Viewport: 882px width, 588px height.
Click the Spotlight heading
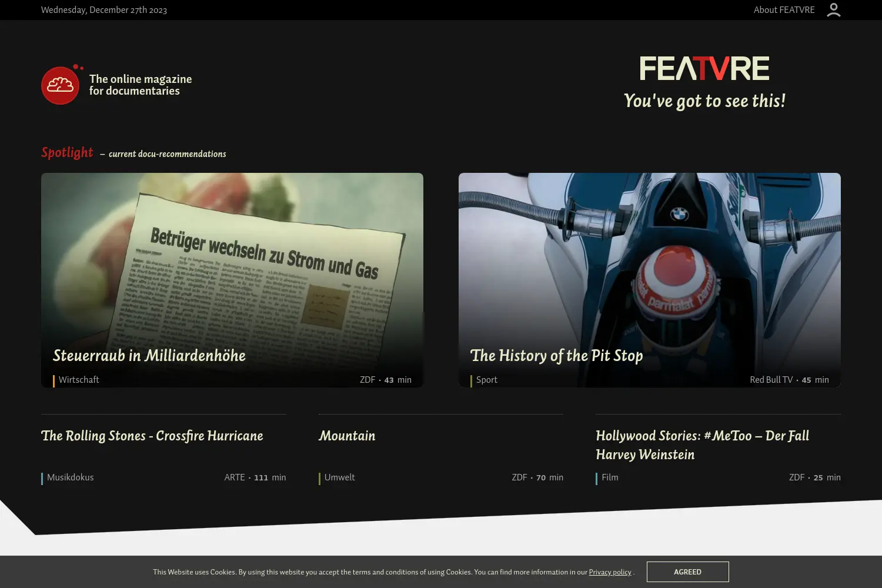point(67,152)
